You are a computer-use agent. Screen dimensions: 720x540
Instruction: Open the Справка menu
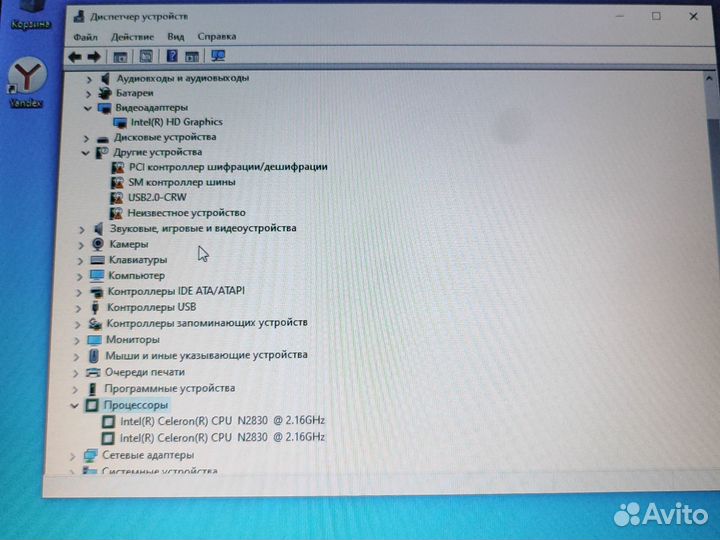tap(217, 36)
